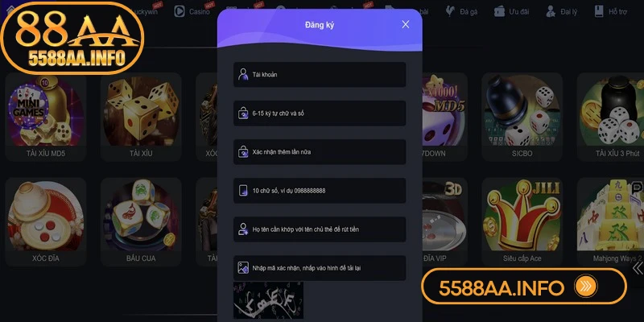The image size is (644, 322).
Task: Open the Đá gà menu item
Action: tap(461, 11)
